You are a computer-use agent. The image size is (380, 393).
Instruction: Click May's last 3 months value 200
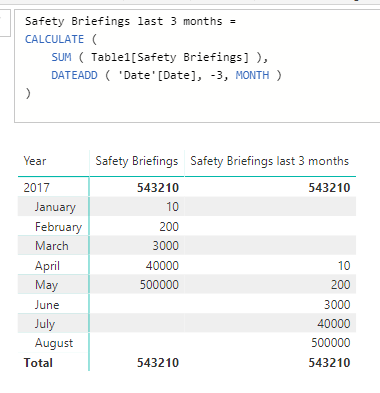[340, 285]
